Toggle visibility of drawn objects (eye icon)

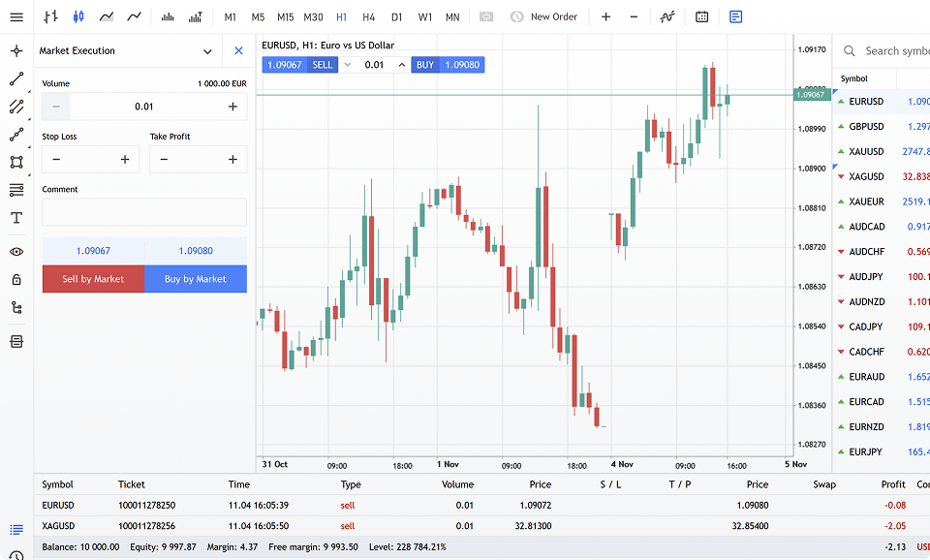coord(16,252)
